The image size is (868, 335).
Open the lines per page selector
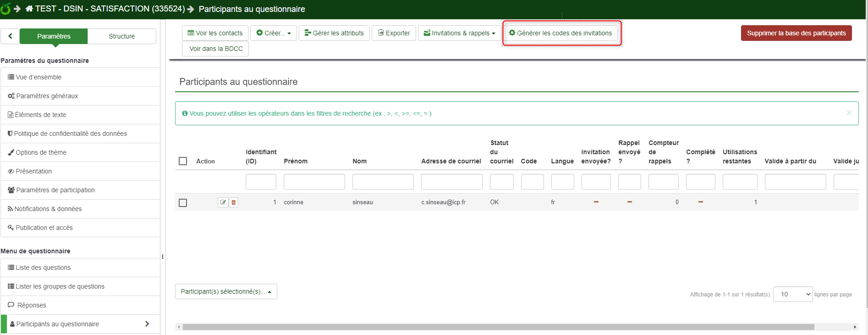[792, 294]
